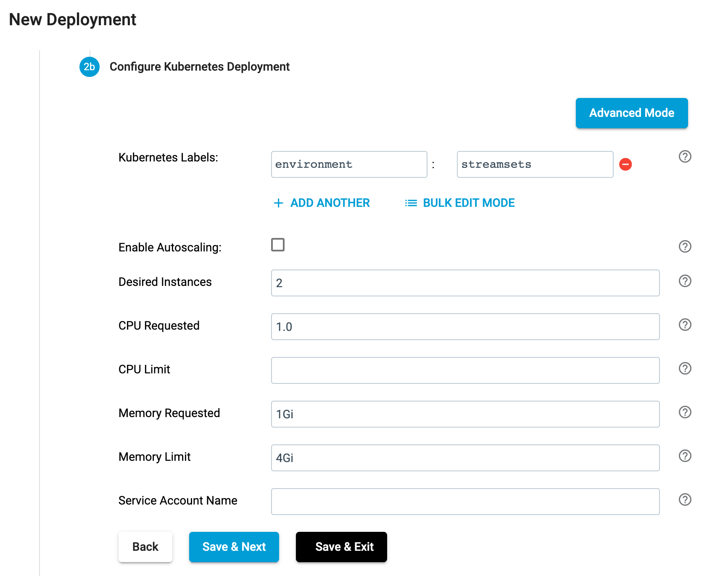Click the 'Configure Kubernetes Deployment' heading

point(200,67)
